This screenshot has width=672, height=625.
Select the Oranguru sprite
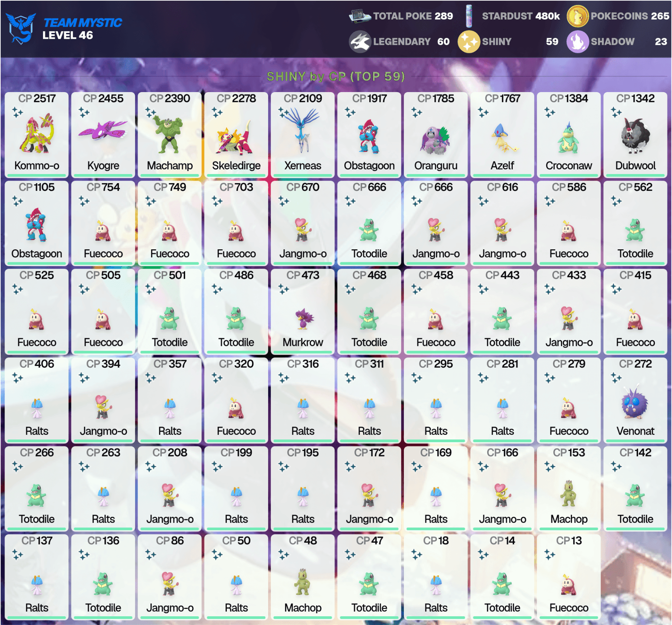(x=435, y=140)
